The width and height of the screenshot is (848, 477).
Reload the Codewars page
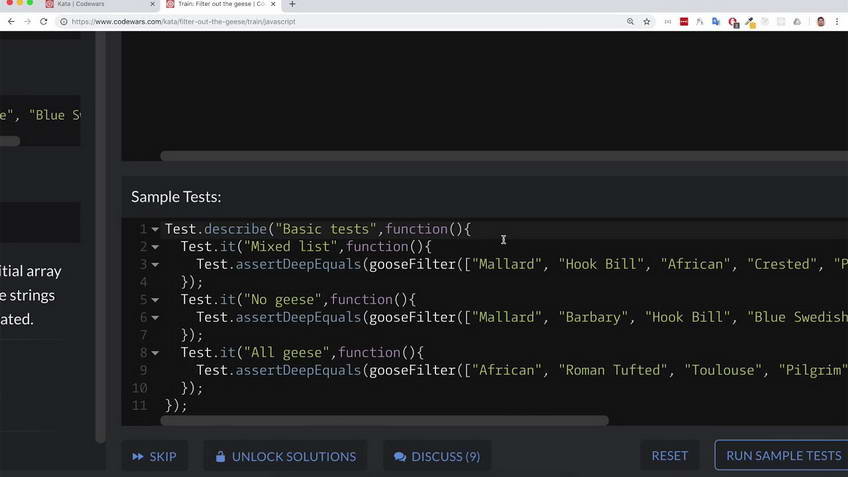(44, 22)
